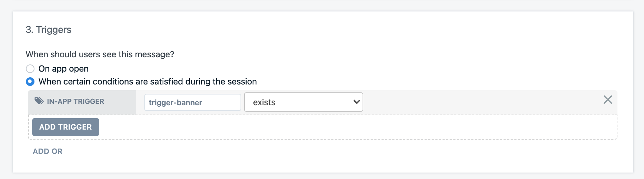Click the chevron arrow of the exists select

(356, 102)
